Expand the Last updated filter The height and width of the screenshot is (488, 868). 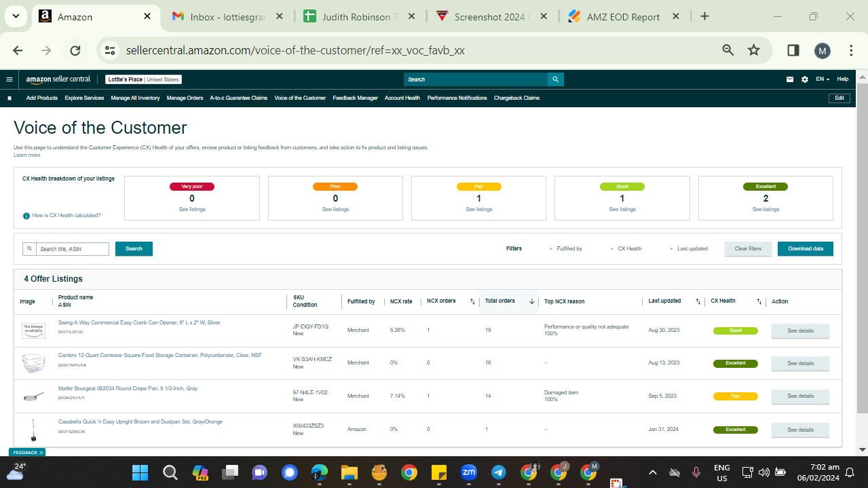pyautogui.click(x=688, y=249)
